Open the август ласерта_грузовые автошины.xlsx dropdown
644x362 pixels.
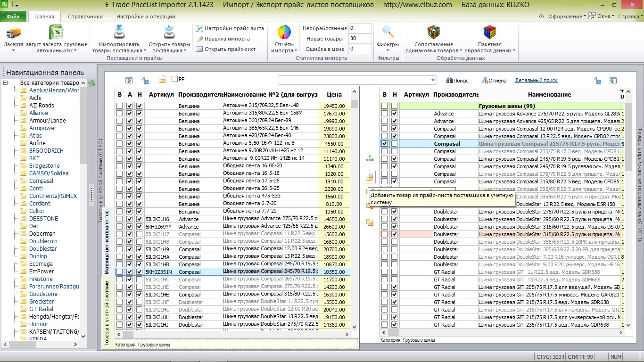click(x=75, y=51)
